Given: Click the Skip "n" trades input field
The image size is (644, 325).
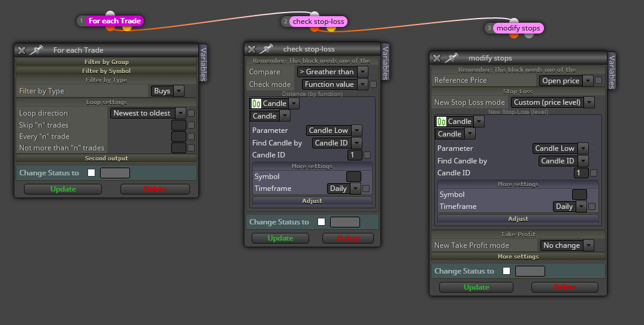Looking at the screenshot, I should pos(179,125).
